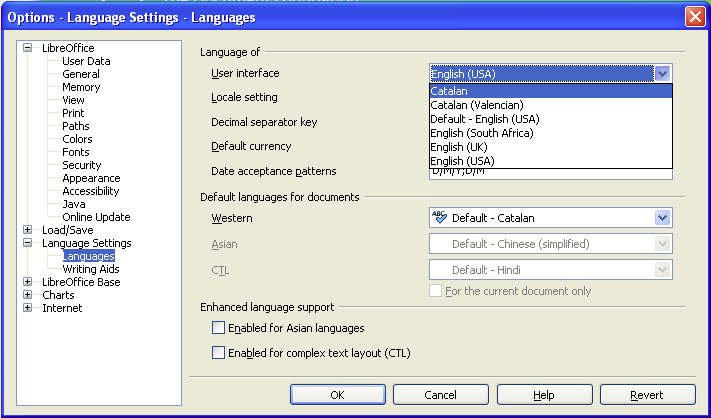Image resolution: width=711 pixels, height=418 pixels.
Task: Close the Options dialog window
Action: tap(694, 17)
